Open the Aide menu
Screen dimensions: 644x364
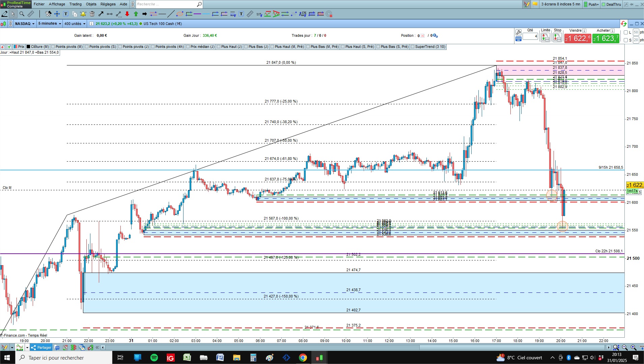(x=123, y=4)
